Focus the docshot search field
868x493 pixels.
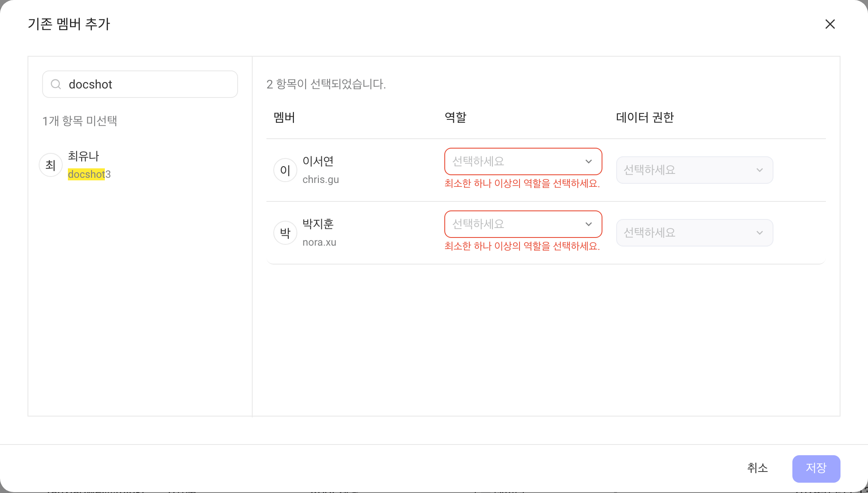tap(140, 84)
